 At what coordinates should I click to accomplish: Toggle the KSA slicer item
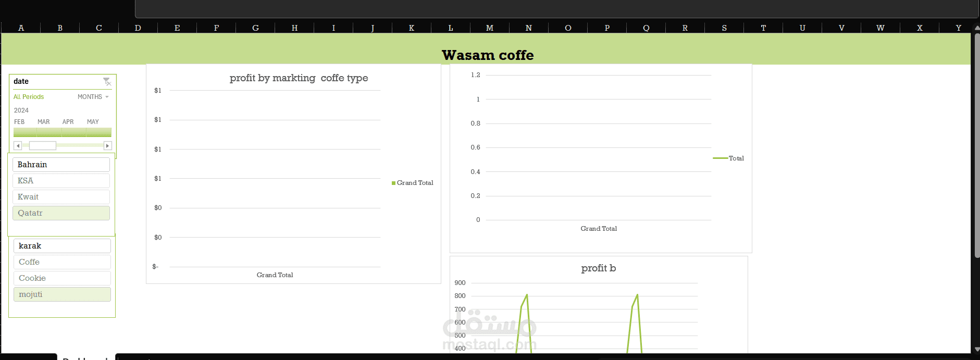(x=61, y=181)
